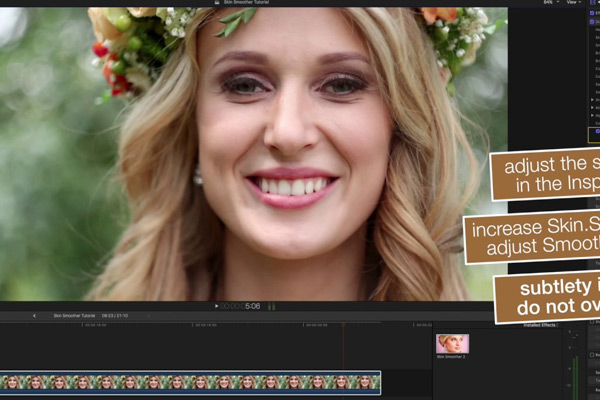Click the viewer timecode showing 5:06
This screenshot has width=600, height=400.
240,306
